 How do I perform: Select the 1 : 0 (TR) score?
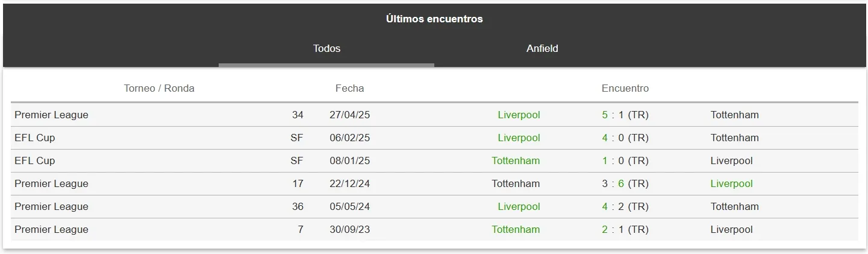tap(625, 160)
